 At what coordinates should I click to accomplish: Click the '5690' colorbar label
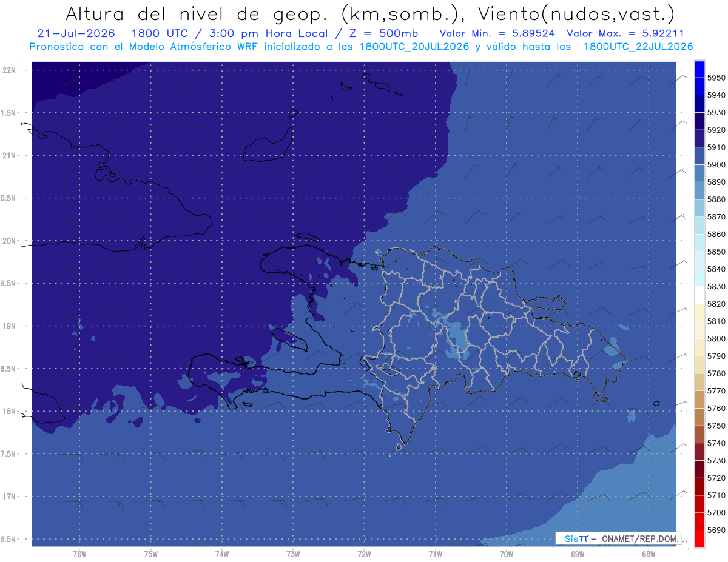click(x=716, y=530)
